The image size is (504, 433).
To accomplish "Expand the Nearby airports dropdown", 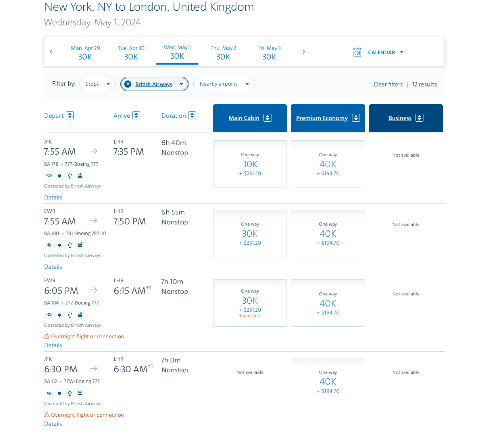I will (x=224, y=84).
